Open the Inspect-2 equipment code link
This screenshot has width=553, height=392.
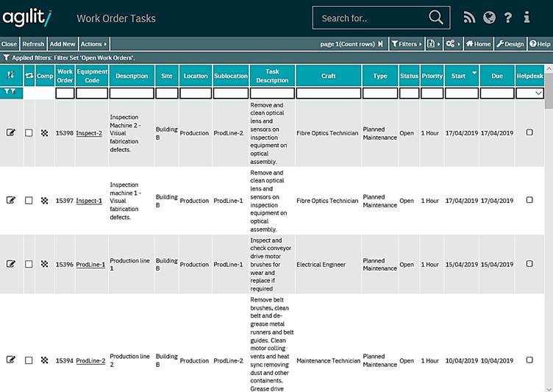pyautogui.click(x=89, y=133)
